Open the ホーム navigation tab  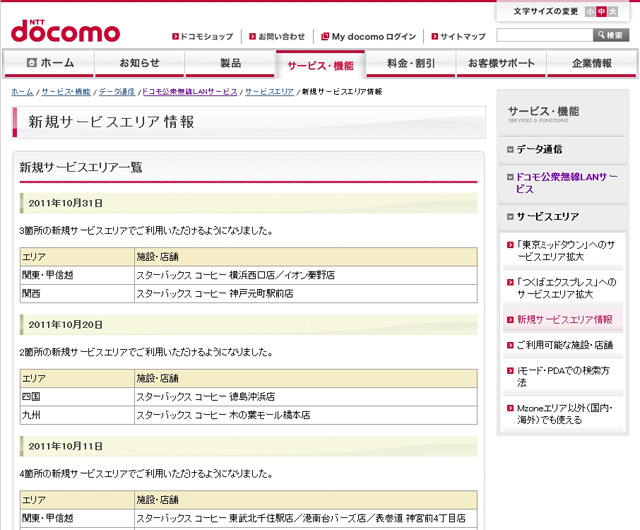click(x=49, y=63)
